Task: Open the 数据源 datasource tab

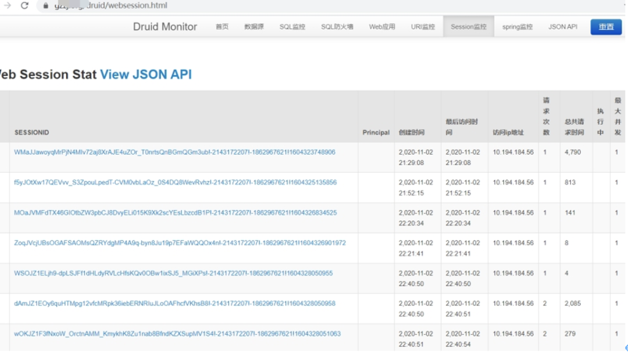Action: [x=254, y=27]
